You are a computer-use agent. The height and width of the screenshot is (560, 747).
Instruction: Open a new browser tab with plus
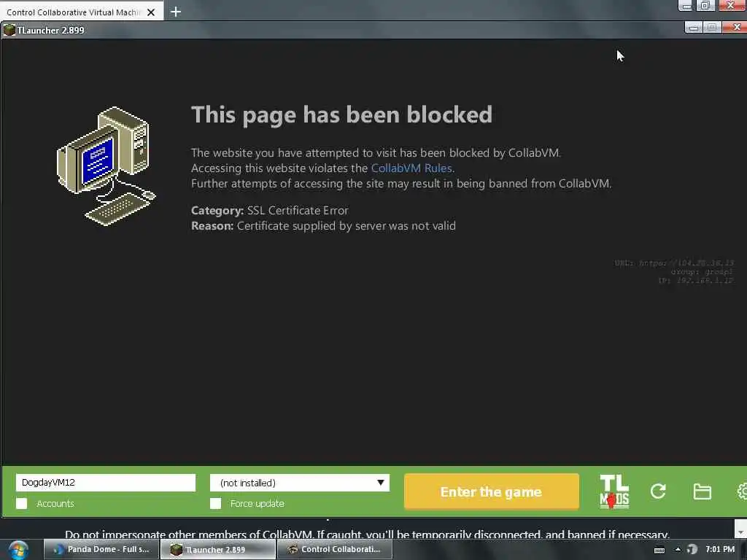tap(175, 12)
